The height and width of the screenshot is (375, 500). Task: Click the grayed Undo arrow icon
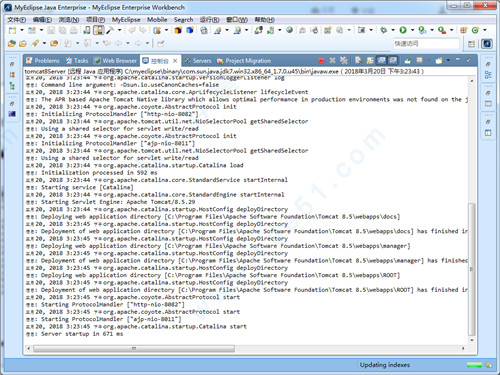pos(132,30)
